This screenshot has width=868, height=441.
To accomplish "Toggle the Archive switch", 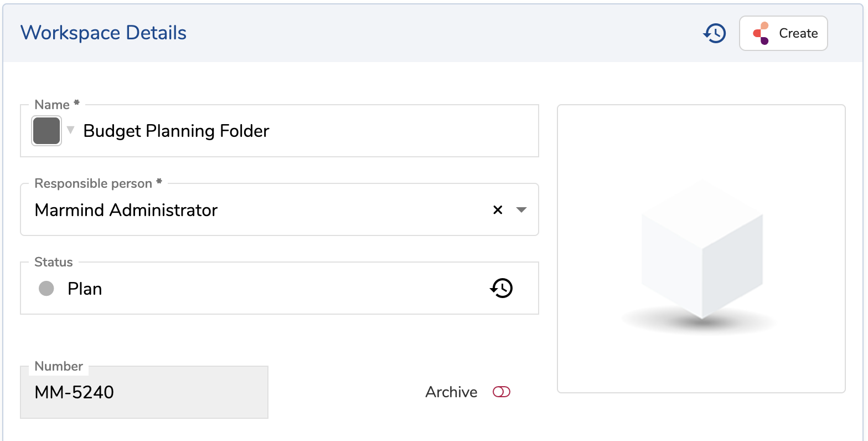I will click(502, 392).
